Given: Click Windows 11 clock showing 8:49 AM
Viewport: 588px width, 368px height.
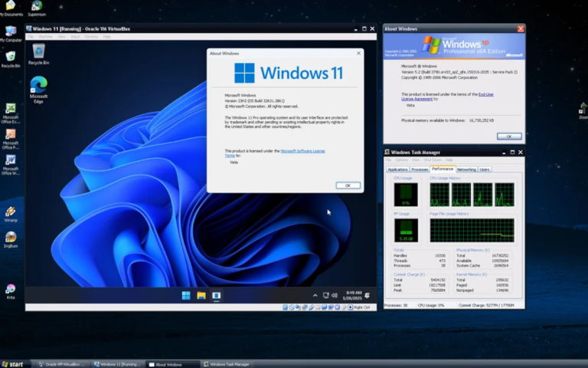Looking at the screenshot, I should tap(352, 295).
